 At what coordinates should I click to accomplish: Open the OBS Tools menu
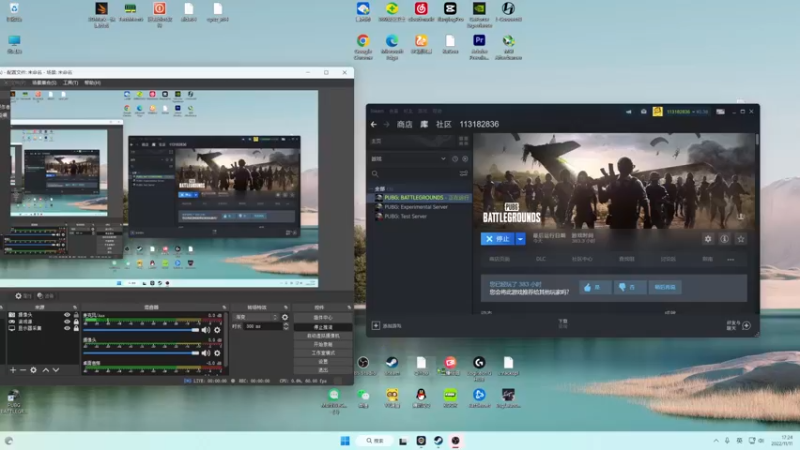point(70,83)
